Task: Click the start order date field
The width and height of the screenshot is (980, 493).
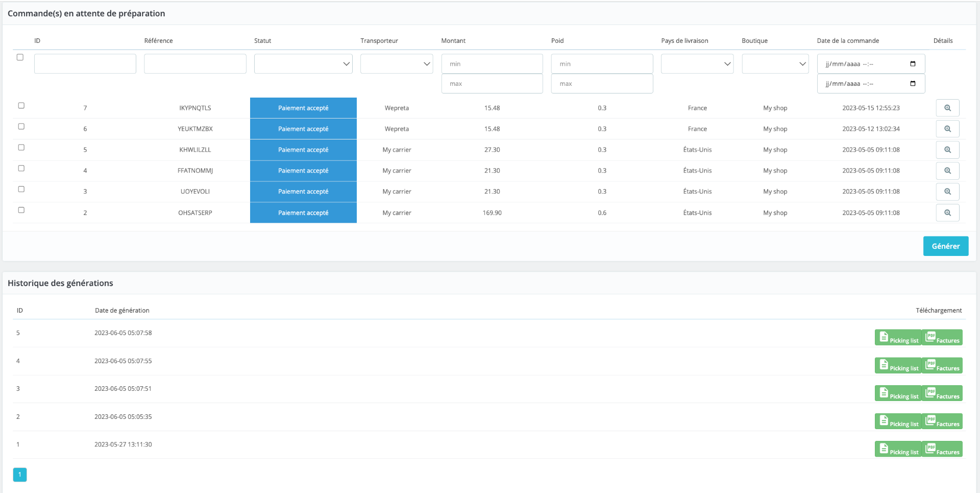Action: [x=871, y=64]
